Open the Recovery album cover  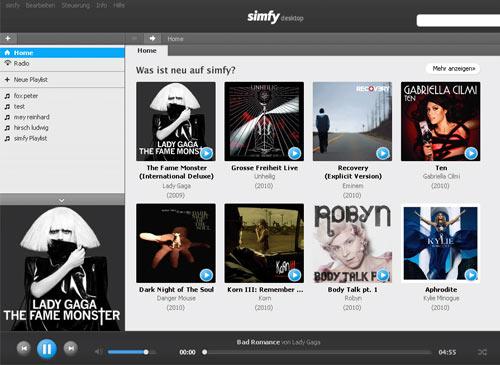pos(352,121)
